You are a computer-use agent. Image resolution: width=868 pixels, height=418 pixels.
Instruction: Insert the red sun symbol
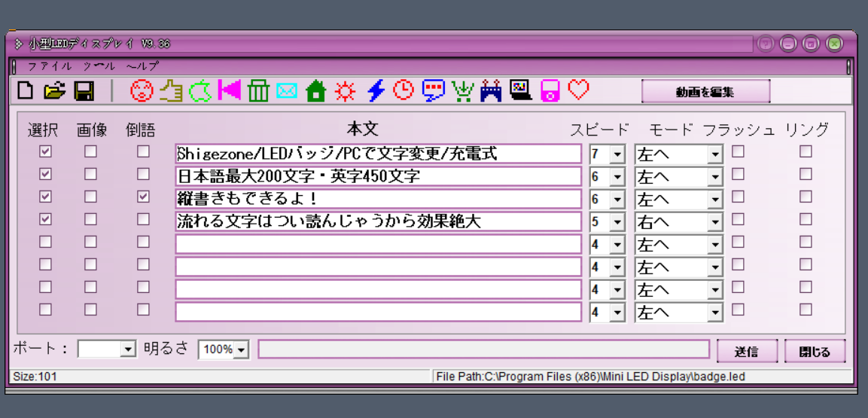pos(346,90)
